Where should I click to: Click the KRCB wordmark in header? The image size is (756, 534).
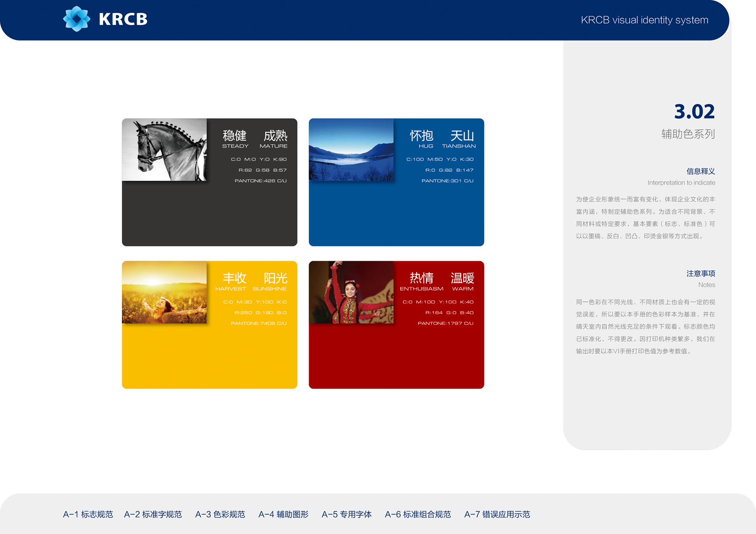(123, 19)
